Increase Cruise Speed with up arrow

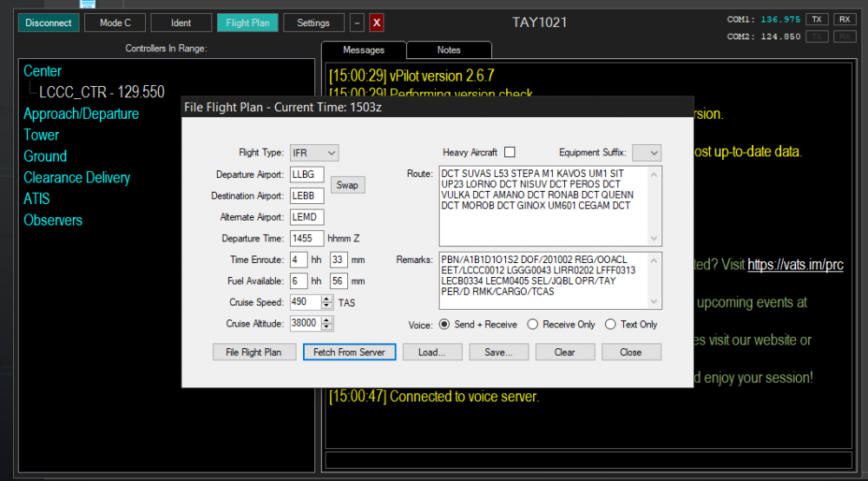[326, 299]
